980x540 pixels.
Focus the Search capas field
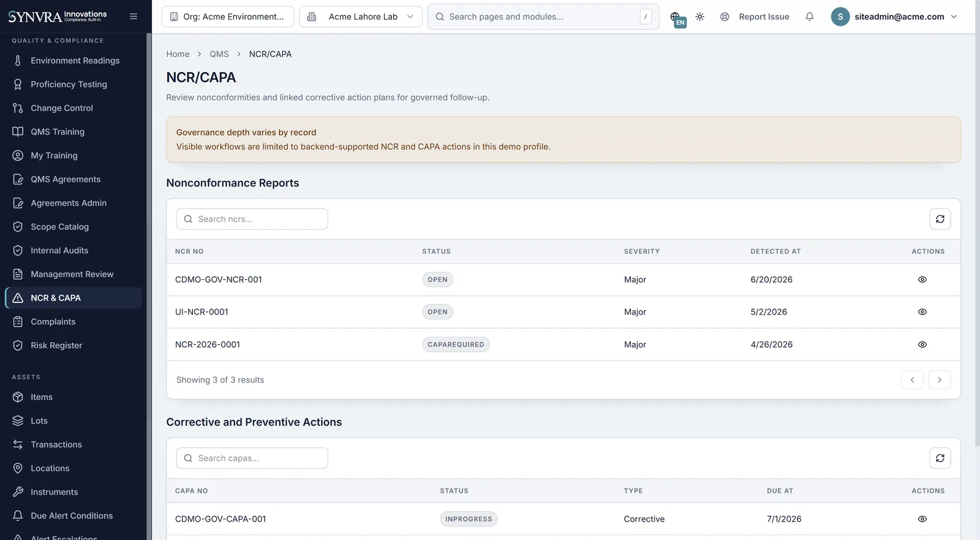[252, 459]
